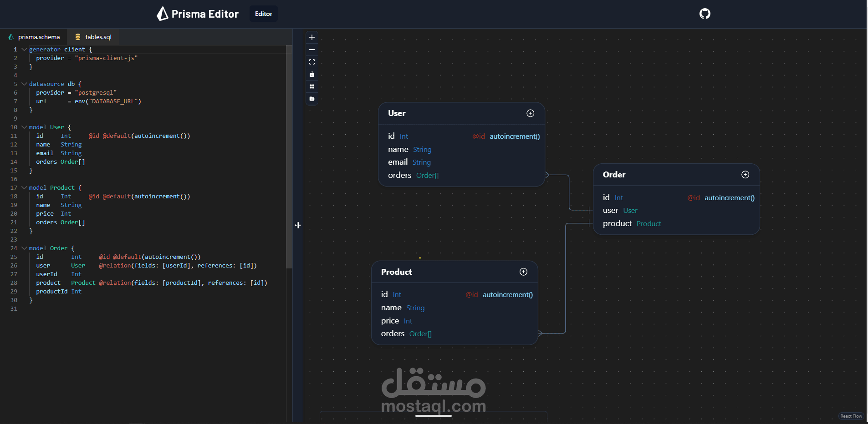Click line number 16 in the gutter
Screen dimensions: 868x424
tap(14, 179)
